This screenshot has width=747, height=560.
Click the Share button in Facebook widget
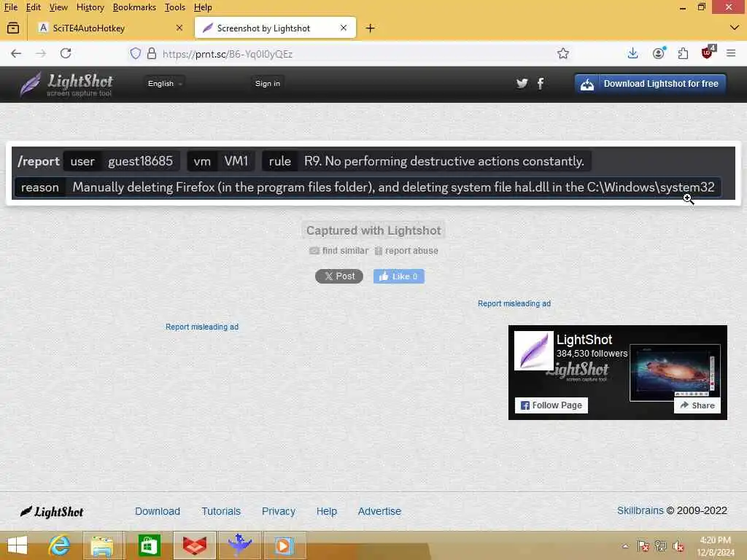click(x=697, y=405)
